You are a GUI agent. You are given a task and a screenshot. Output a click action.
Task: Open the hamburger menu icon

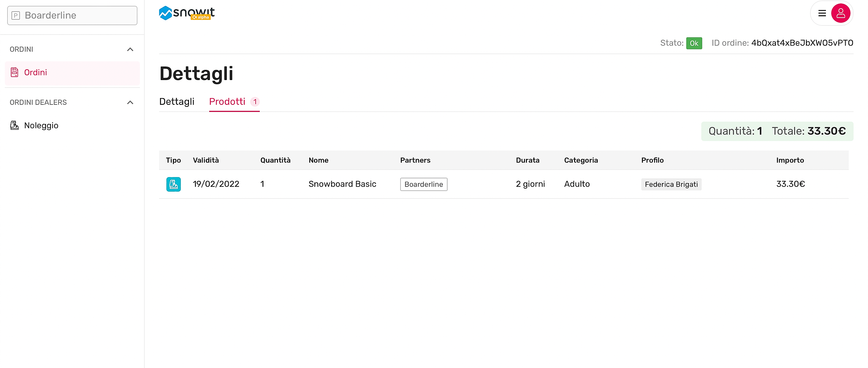822,13
